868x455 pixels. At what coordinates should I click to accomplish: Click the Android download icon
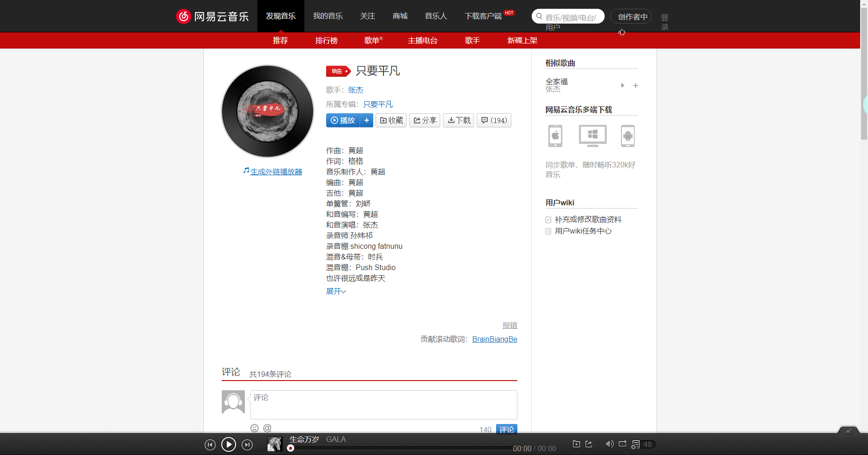[x=628, y=135]
